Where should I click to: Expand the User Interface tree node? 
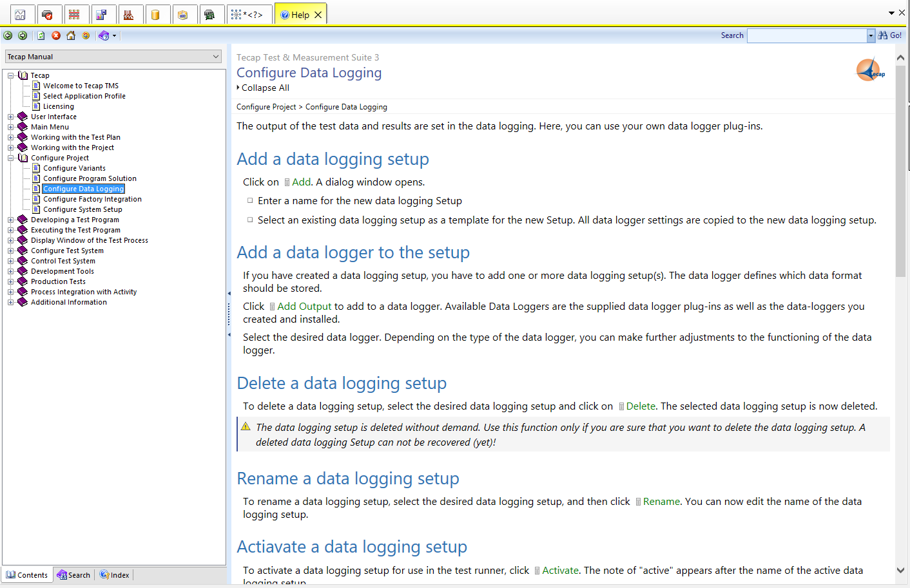(11, 117)
